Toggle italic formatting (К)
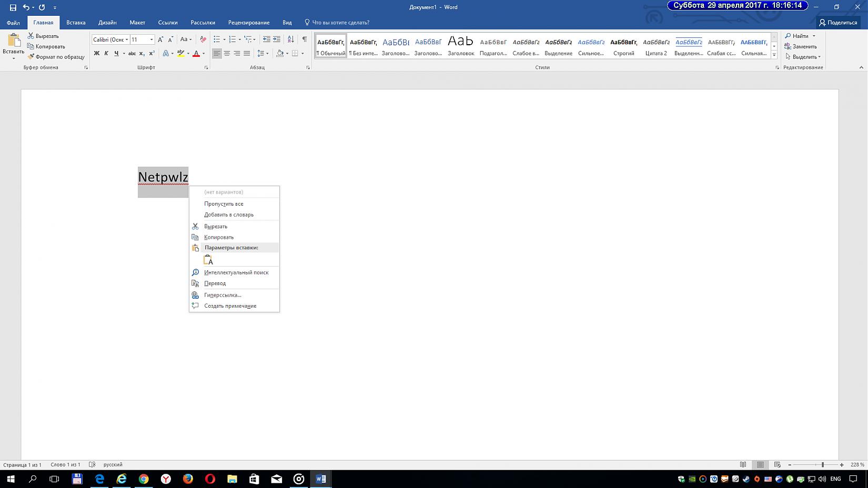This screenshot has width=868, height=488. [x=106, y=54]
